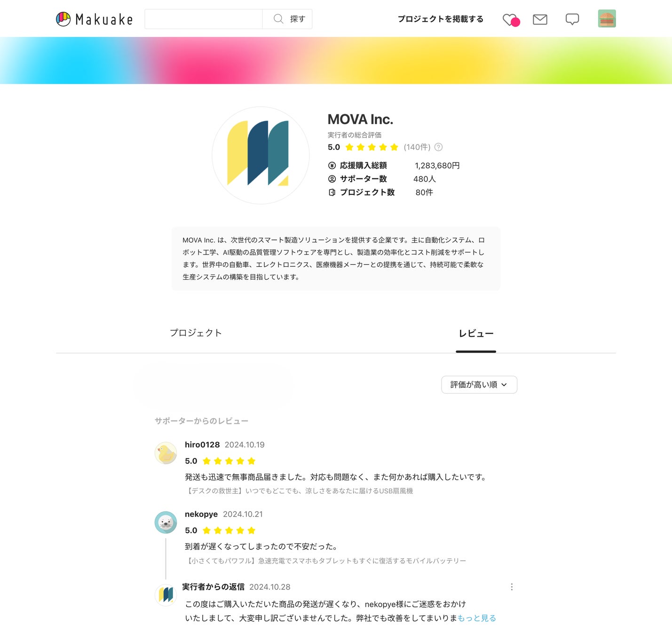Switch to the プロジェクト tab

pos(196,333)
